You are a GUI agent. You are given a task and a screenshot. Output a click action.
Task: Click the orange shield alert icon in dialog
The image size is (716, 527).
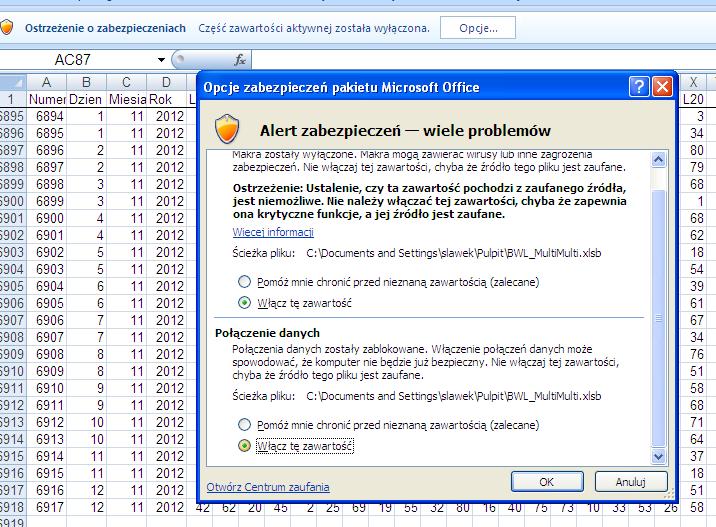227,129
